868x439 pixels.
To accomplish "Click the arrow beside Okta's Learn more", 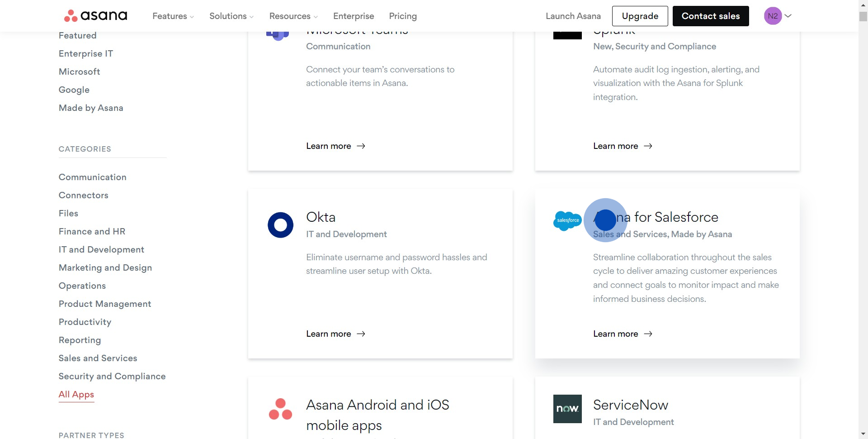I will pos(361,334).
